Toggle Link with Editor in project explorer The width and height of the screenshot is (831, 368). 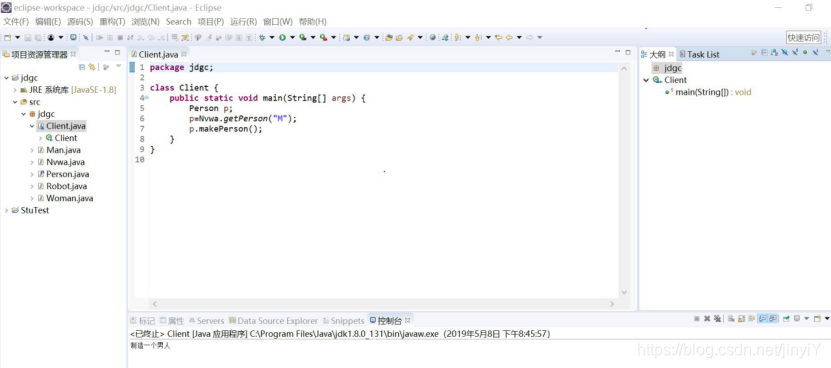click(92, 67)
